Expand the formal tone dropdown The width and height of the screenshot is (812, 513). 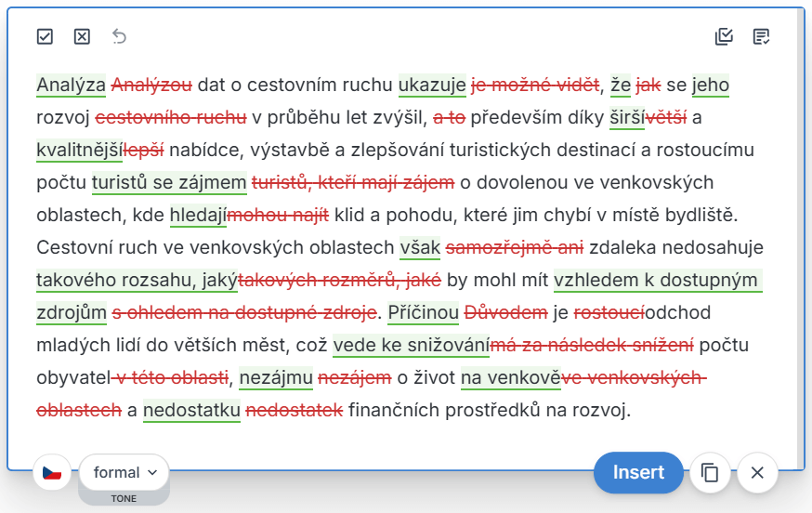tap(124, 472)
